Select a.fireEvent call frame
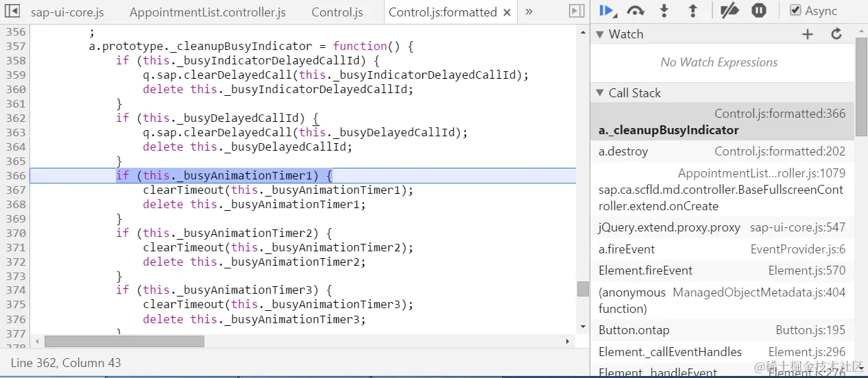The height and width of the screenshot is (378, 868). 723,249
